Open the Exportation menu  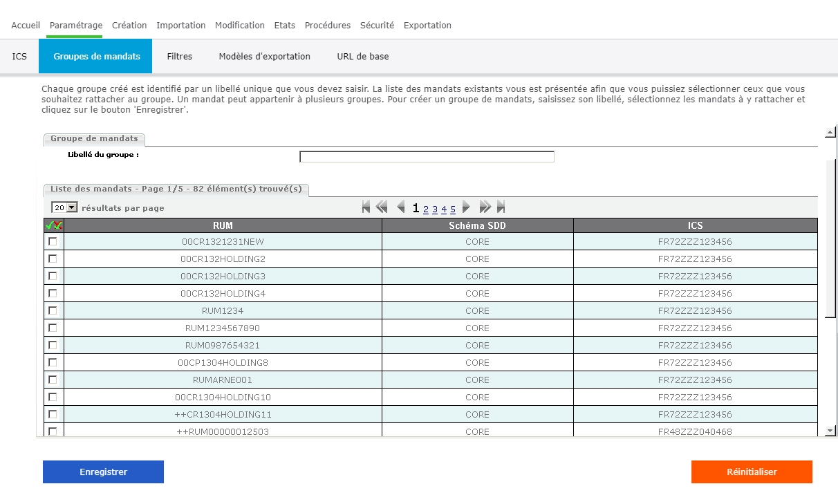427,26
